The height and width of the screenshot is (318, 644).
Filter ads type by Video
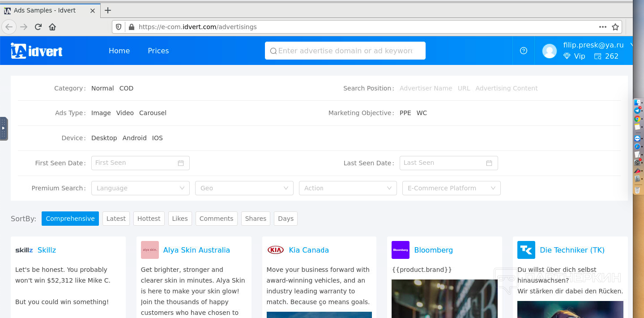click(125, 113)
